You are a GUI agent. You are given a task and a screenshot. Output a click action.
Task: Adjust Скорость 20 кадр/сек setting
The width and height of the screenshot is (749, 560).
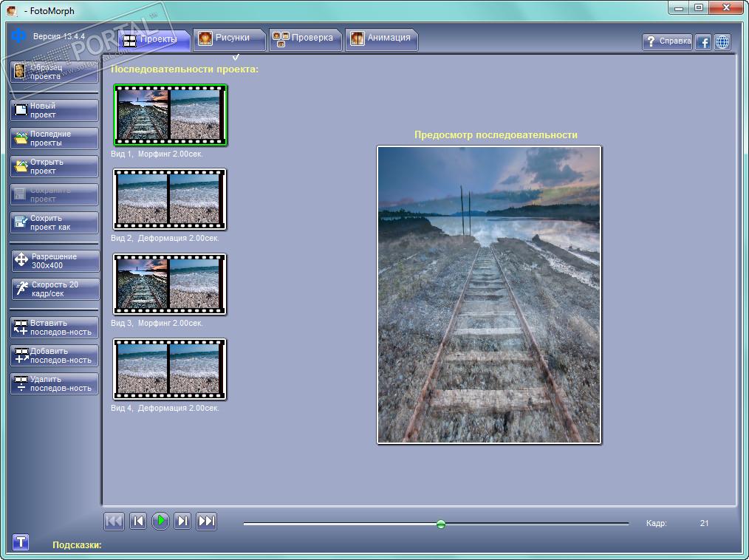[55, 289]
